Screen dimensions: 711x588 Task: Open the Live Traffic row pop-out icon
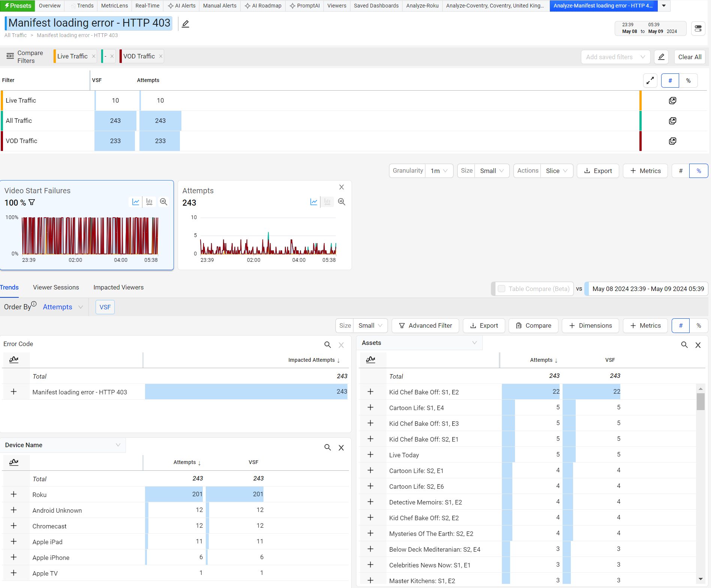672,100
